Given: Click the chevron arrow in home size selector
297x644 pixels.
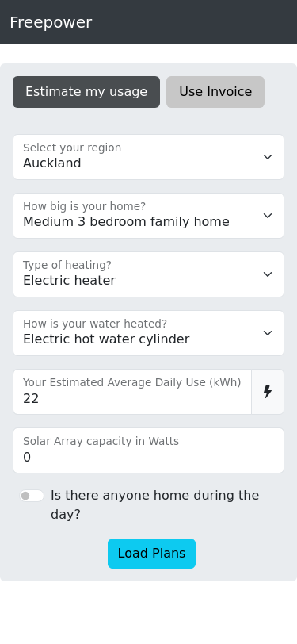Looking at the screenshot, I should pos(268,216).
